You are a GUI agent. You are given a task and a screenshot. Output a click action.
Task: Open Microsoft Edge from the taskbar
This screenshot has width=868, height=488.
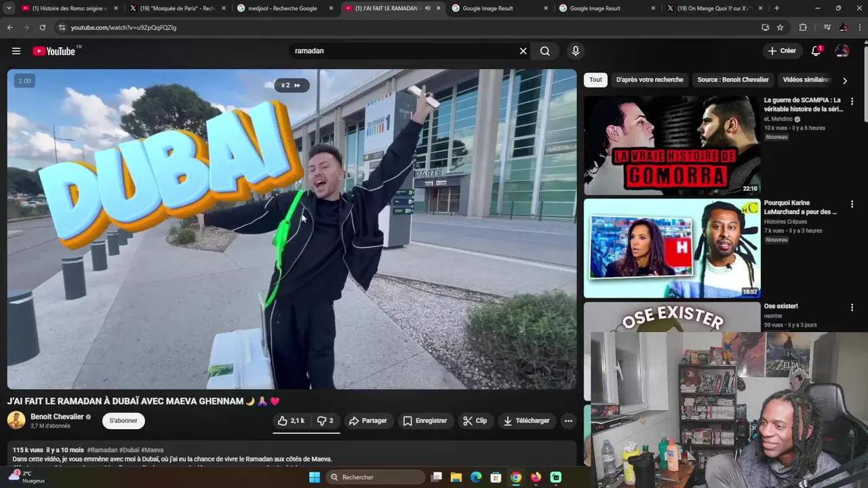click(x=476, y=477)
